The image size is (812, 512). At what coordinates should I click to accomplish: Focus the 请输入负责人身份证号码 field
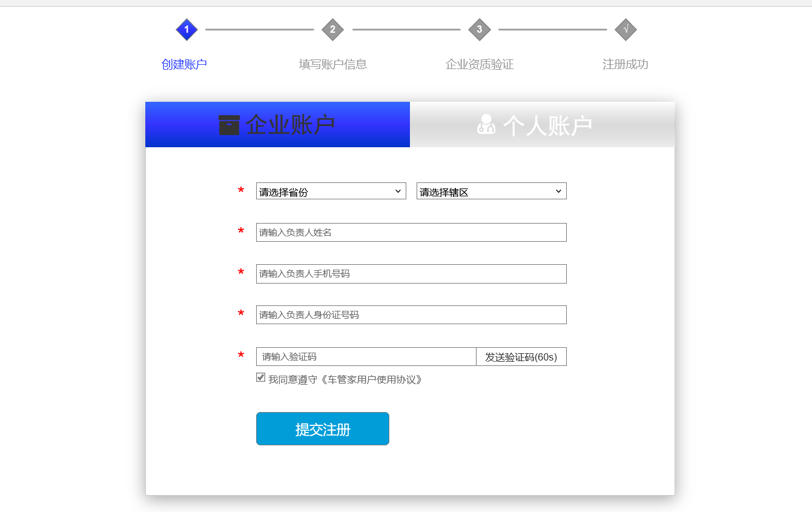pos(411,314)
